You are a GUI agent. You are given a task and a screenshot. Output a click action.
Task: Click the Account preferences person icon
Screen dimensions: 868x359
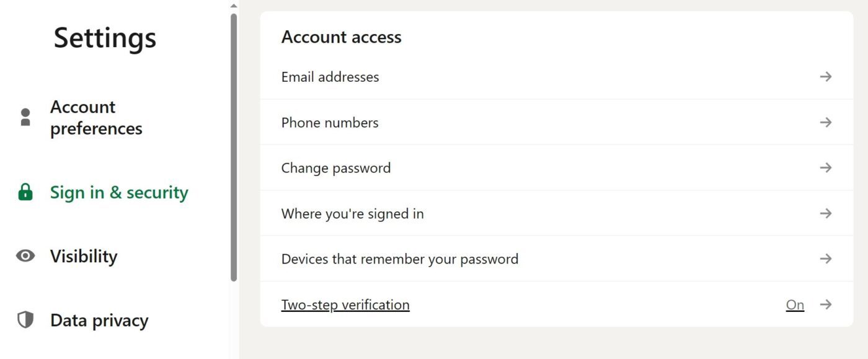(25, 117)
